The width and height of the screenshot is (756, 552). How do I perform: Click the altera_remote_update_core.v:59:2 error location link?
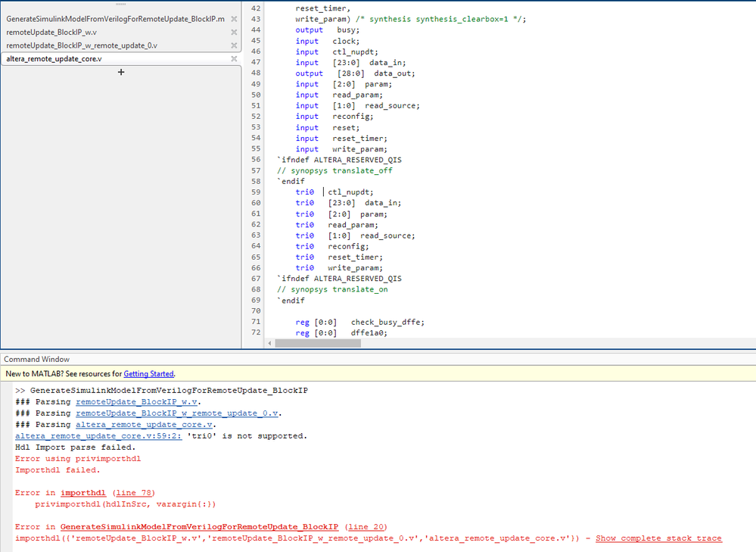point(98,436)
